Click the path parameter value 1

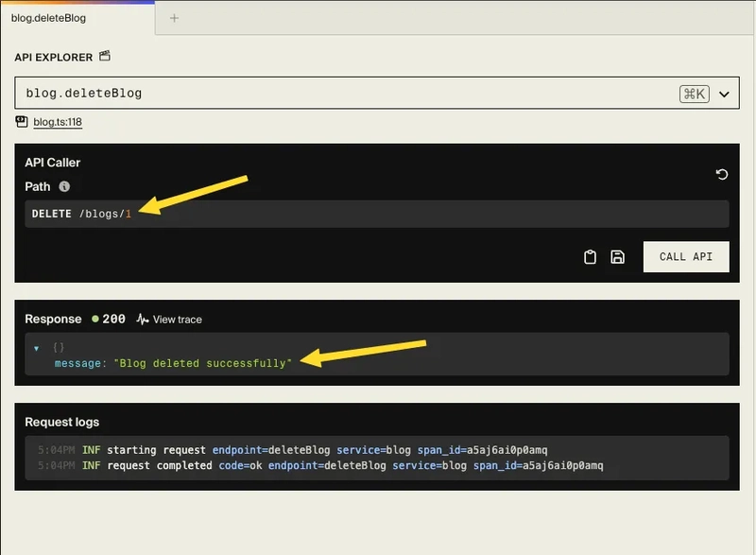pyautogui.click(x=129, y=214)
